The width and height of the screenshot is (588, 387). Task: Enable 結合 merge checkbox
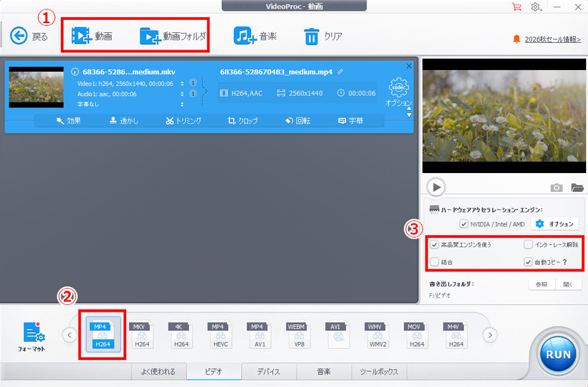click(x=434, y=262)
